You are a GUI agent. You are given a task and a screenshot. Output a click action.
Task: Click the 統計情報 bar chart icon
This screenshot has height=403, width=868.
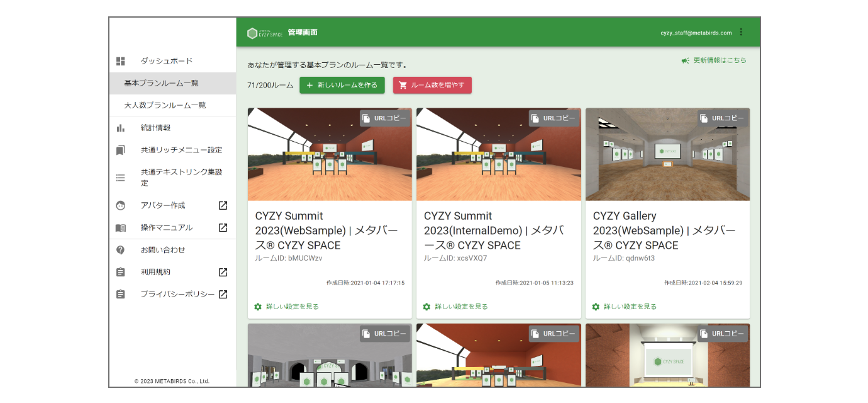point(121,128)
